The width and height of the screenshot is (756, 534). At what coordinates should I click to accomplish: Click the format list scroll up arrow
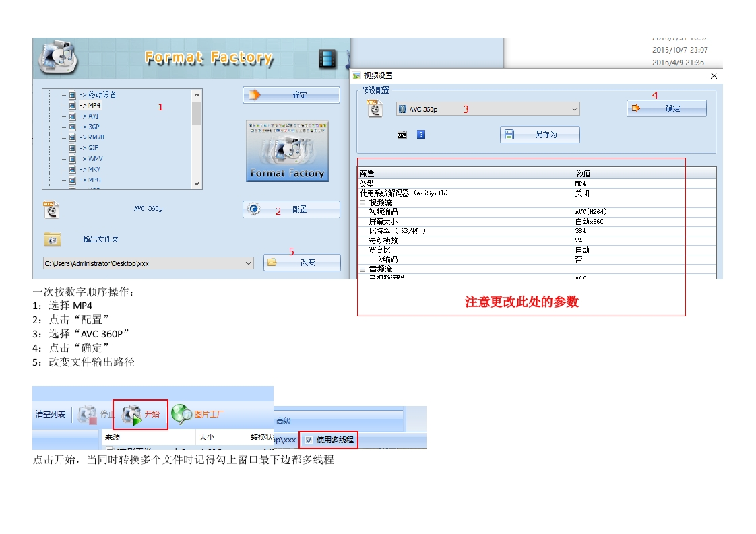(197, 95)
